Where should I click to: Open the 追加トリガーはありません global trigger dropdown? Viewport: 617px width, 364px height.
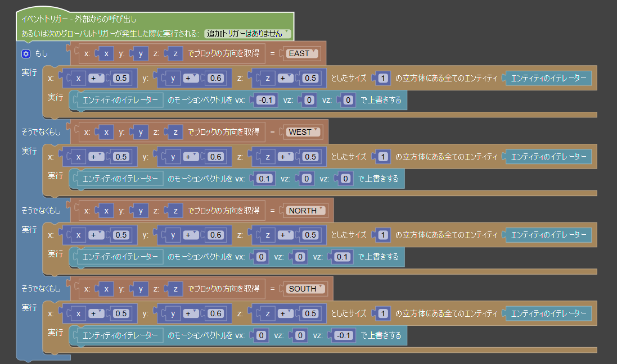pyautogui.click(x=247, y=33)
